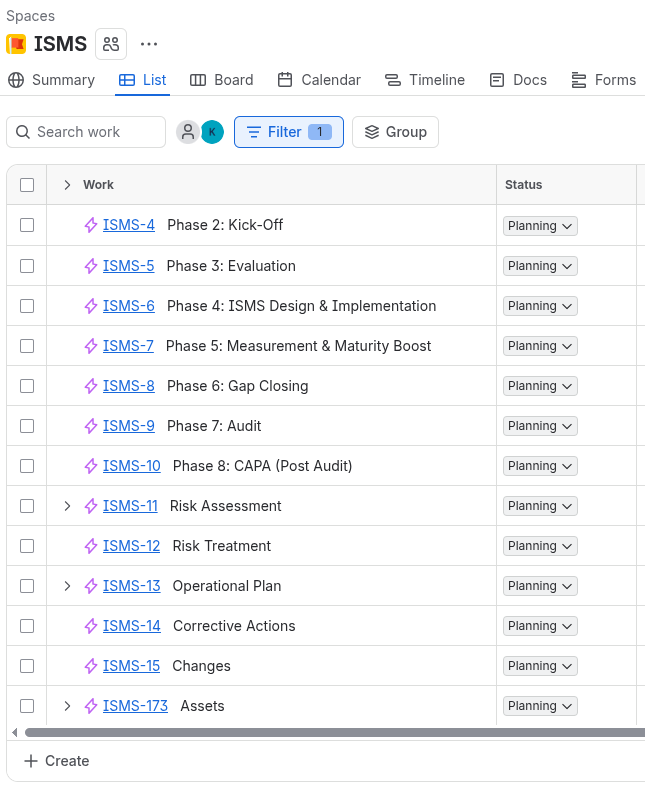Click the Create button at table bottom
Screen dimensions: 645x789
pyautogui.click(x=57, y=761)
